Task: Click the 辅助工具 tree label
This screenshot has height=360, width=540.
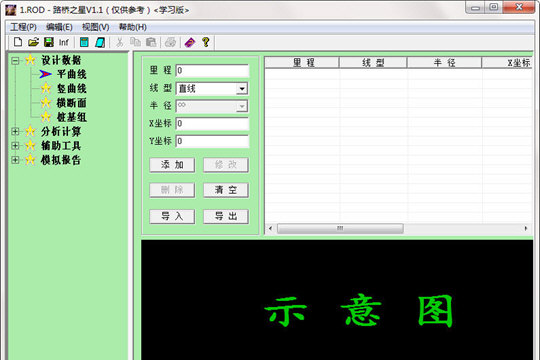Action: 61,145
